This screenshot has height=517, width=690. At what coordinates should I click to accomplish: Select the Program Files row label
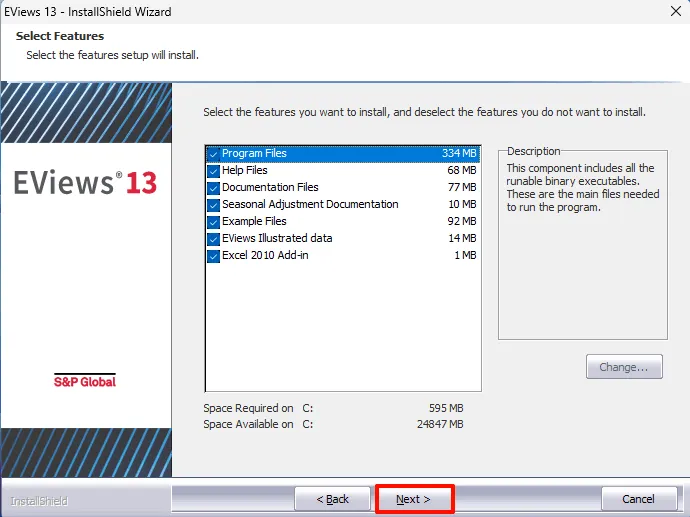254,153
